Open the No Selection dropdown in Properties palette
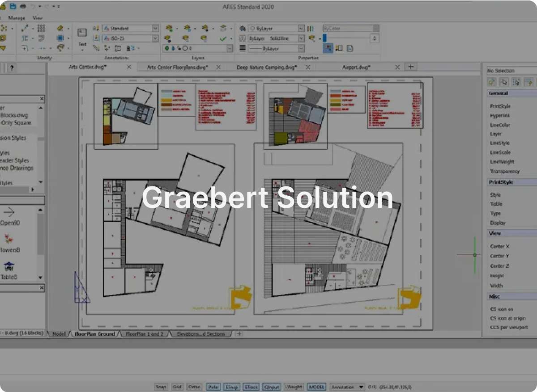Screen dimensions: 537x392 coord(511,71)
